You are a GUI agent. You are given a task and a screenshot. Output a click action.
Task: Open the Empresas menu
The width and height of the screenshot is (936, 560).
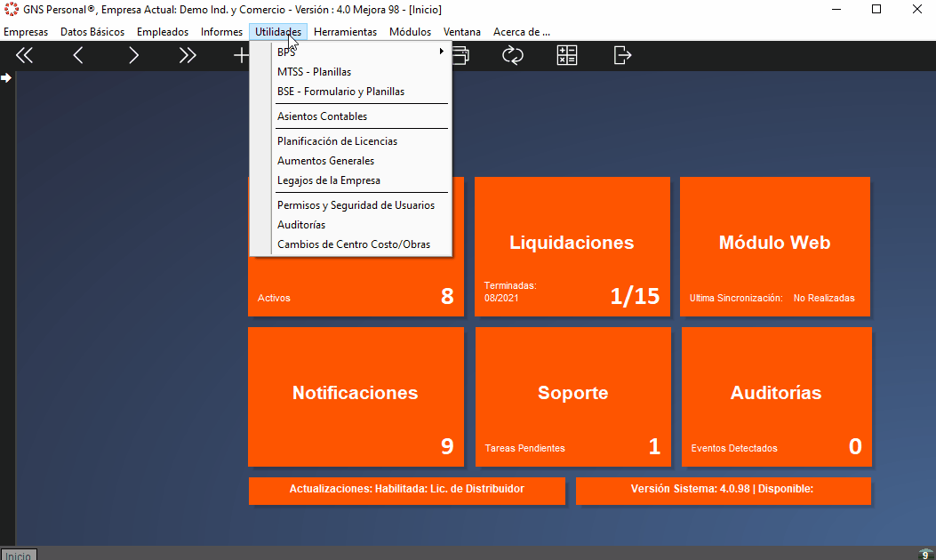point(26,32)
